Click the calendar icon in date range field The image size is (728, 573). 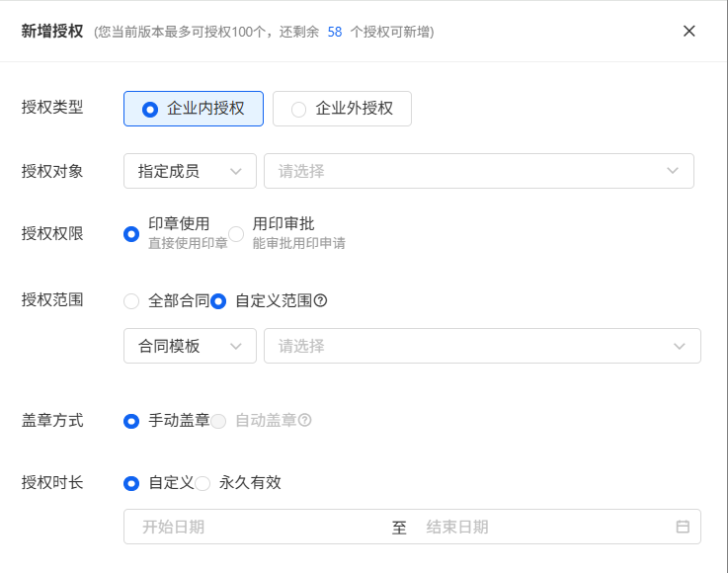(x=682, y=528)
